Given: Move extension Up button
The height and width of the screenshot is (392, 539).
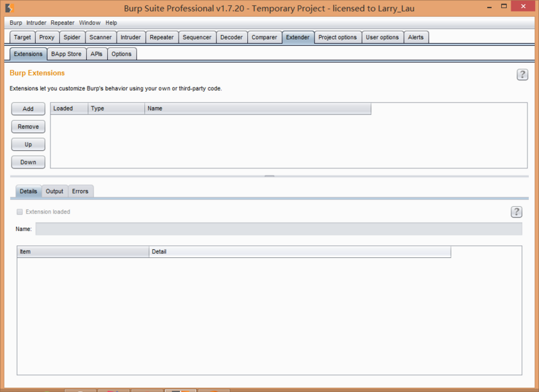Looking at the screenshot, I should [28, 145].
